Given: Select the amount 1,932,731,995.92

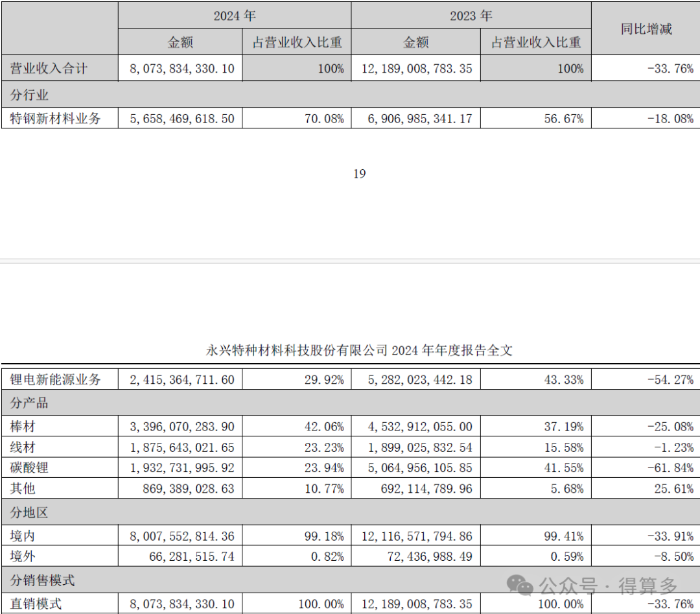Looking at the screenshot, I should coord(182,468).
